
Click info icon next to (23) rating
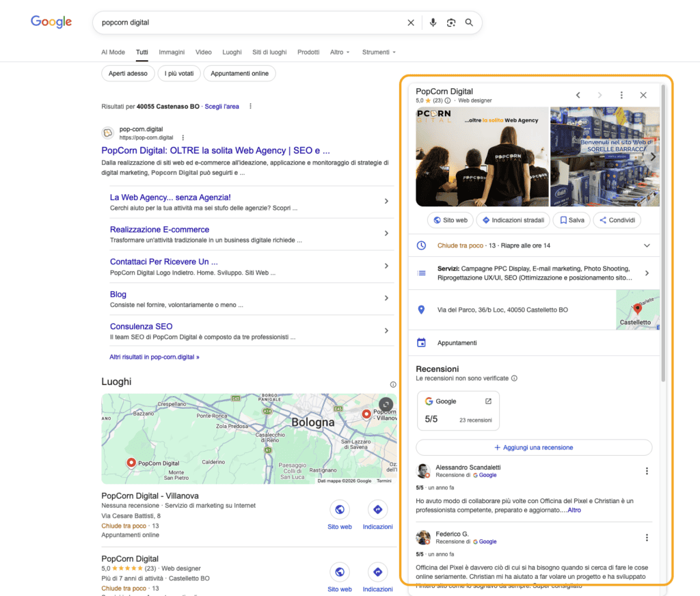[447, 100]
